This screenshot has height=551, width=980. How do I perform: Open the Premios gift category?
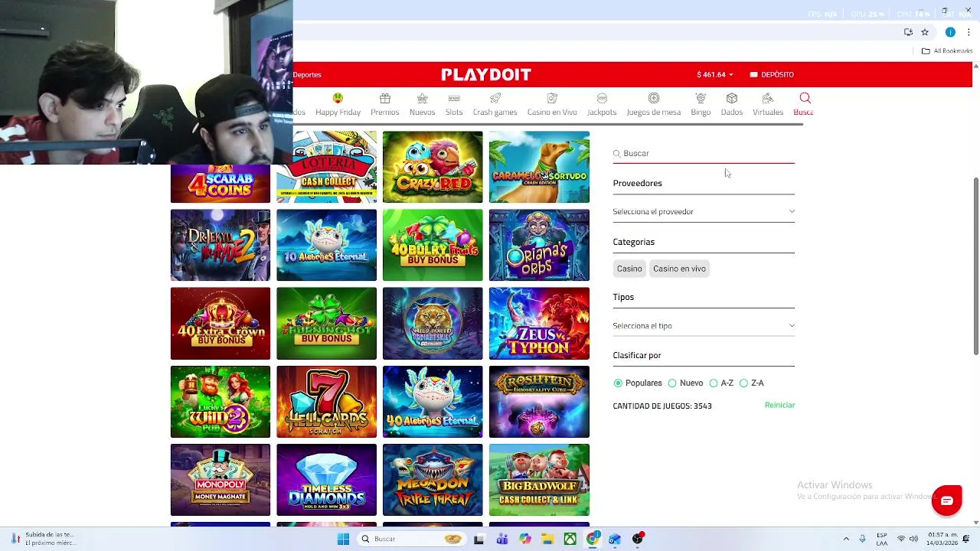click(x=384, y=105)
